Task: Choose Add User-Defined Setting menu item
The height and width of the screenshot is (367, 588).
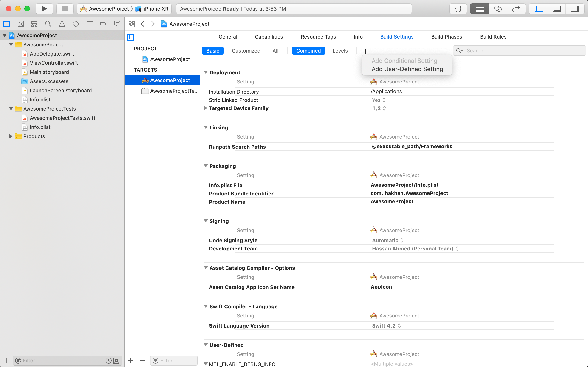Action: tap(407, 69)
